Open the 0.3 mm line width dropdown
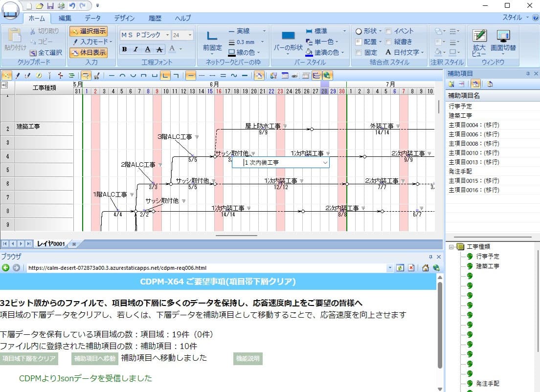The width and height of the screenshot is (540, 392). click(x=263, y=42)
